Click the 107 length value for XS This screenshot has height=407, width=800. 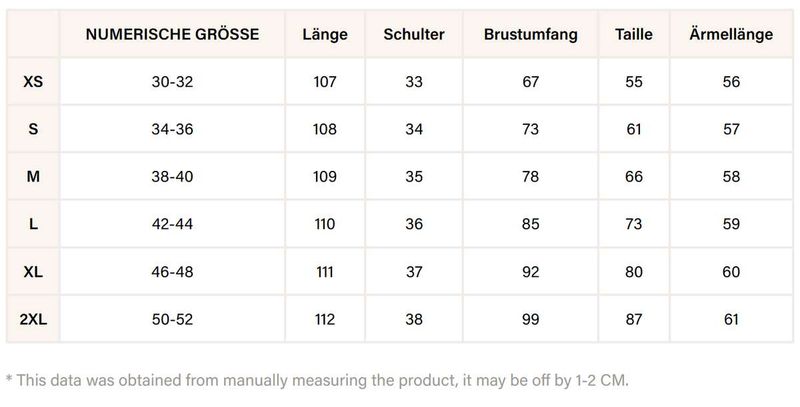324,82
